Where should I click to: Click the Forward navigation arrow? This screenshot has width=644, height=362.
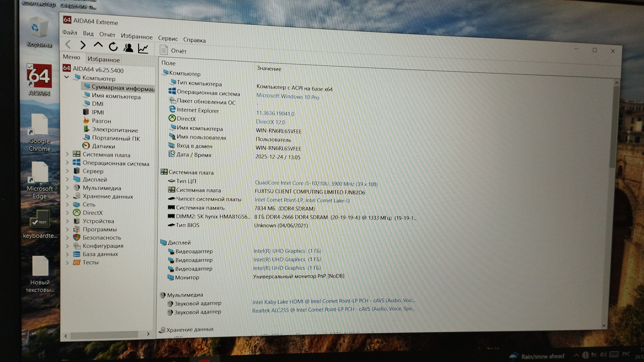click(x=83, y=45)
